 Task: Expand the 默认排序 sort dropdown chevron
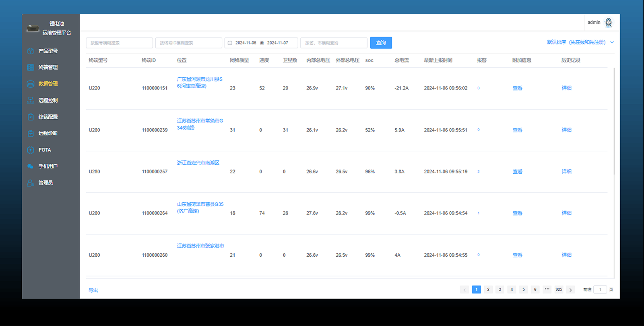pyautogui.click(x=612, y=42)
